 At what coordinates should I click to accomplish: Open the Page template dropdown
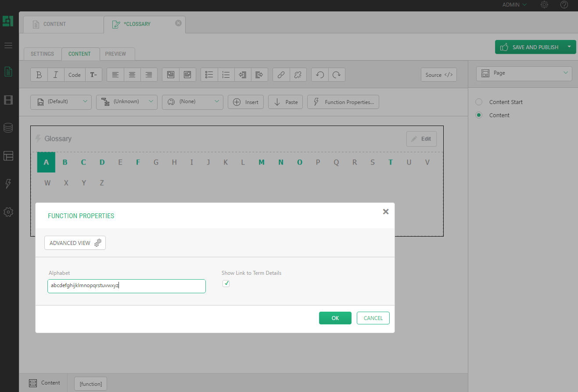click(524, 73)
